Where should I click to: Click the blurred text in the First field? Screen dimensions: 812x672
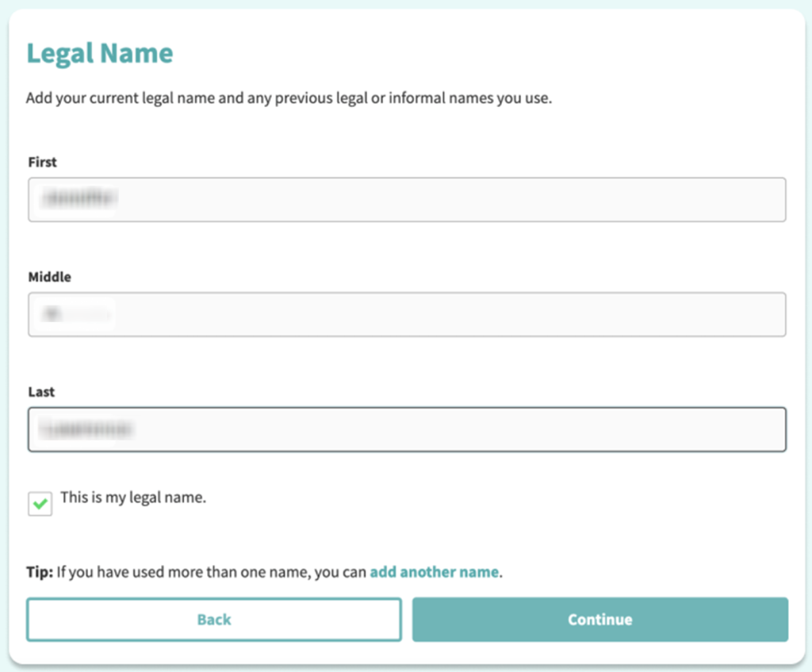click(80, 199)
